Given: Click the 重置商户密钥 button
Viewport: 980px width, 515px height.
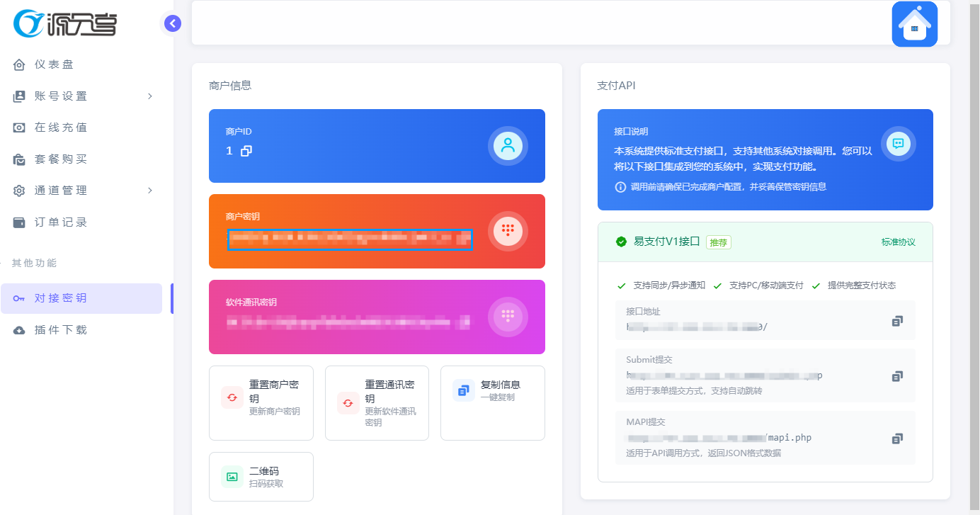Looking at the screenshot, I should point(261,402).
